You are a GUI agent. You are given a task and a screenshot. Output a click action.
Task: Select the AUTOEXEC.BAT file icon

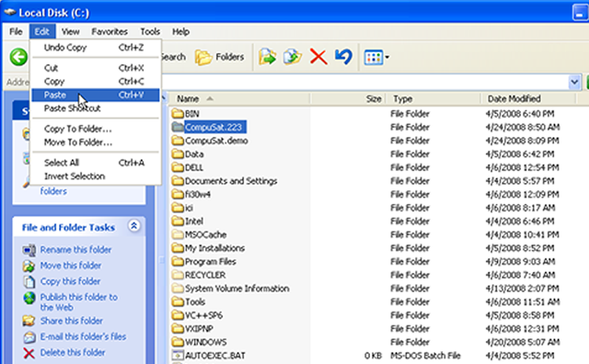(178, 356)
